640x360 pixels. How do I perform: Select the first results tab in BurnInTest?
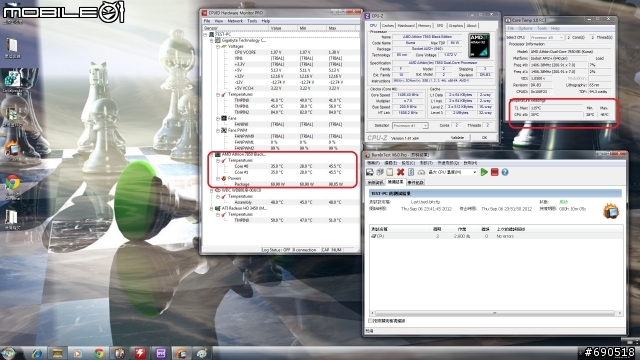(x=375, y=182)
